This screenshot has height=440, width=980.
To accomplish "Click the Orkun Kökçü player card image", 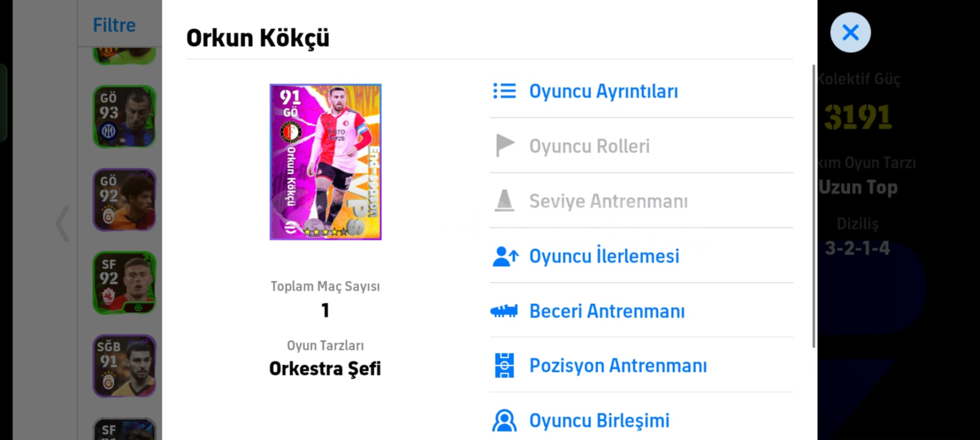I will coord(325,162).
